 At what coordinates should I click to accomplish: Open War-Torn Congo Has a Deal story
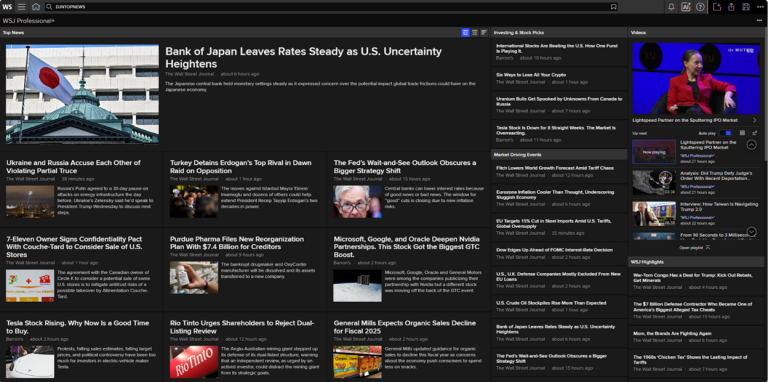693,278
